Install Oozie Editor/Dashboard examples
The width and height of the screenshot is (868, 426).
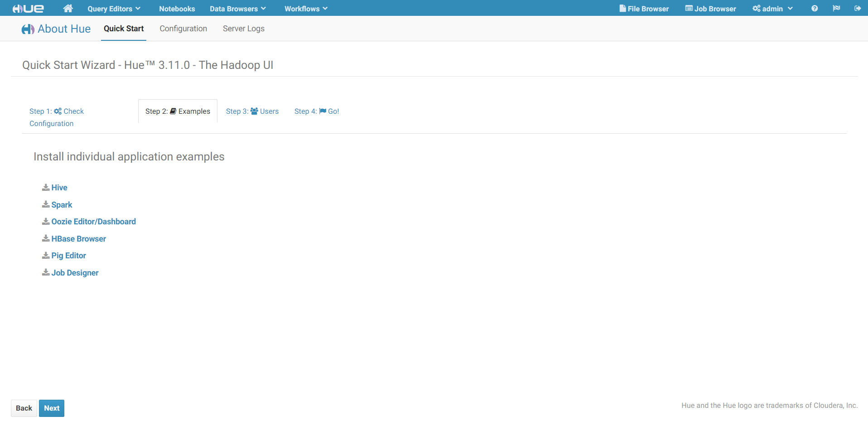(x=94, y=221)
